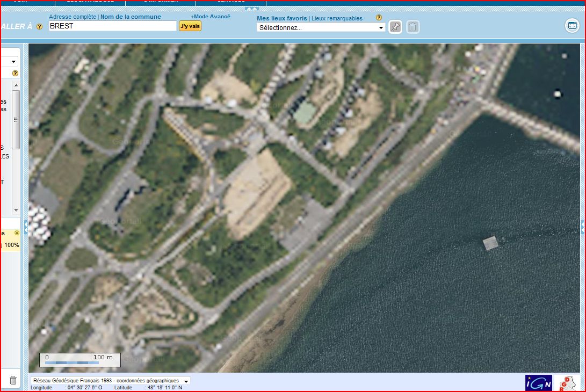
Task: Click help icon beside Lieux remarquables
Action: (x=379, y=18)
